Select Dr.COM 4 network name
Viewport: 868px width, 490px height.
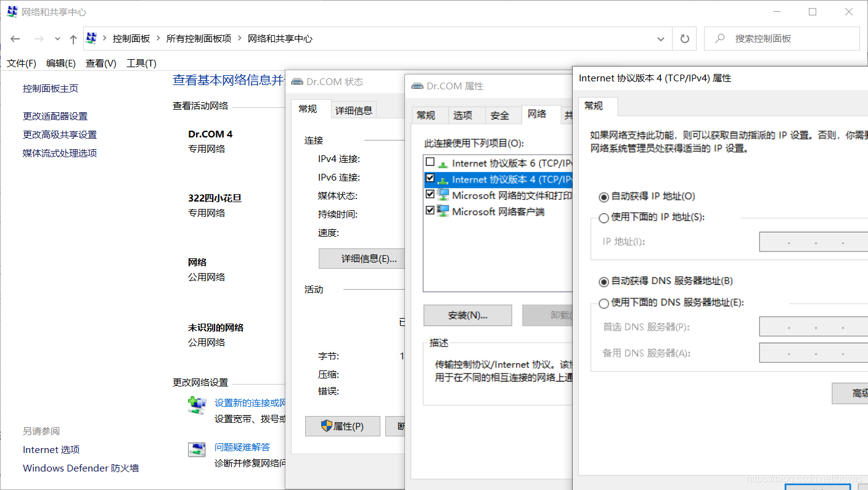click(210, 134)
